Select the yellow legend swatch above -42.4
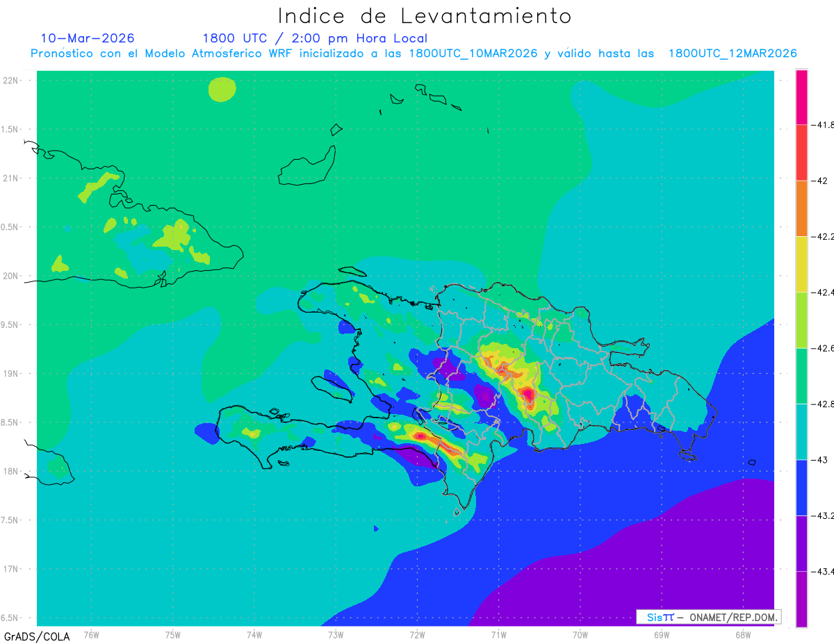834x644 pixels. tap(801, 264)
